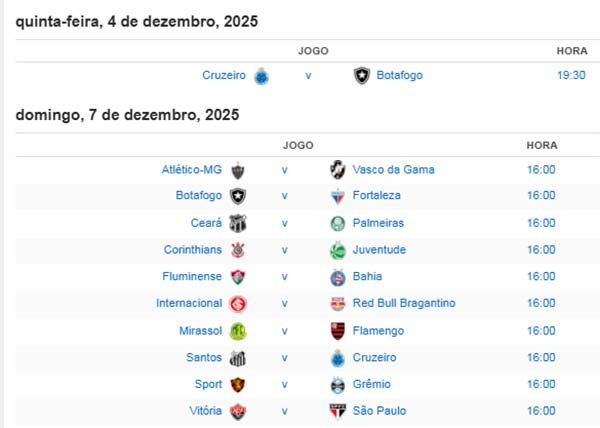The width and height of the screenshot is (600, 428).
Task: Open the Fortaleza team link
Action: pyautogui.click(x=376, y=196)
